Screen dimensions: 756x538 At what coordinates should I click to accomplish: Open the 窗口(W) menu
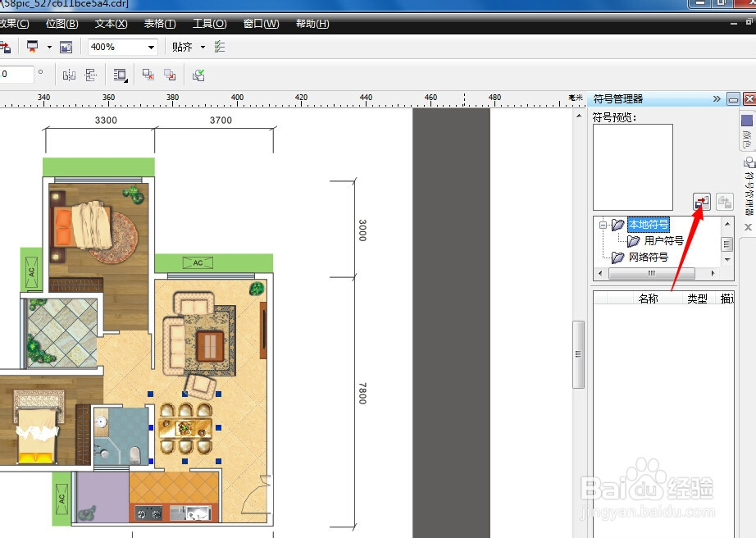pyautogui.click(x=261, y=24)
